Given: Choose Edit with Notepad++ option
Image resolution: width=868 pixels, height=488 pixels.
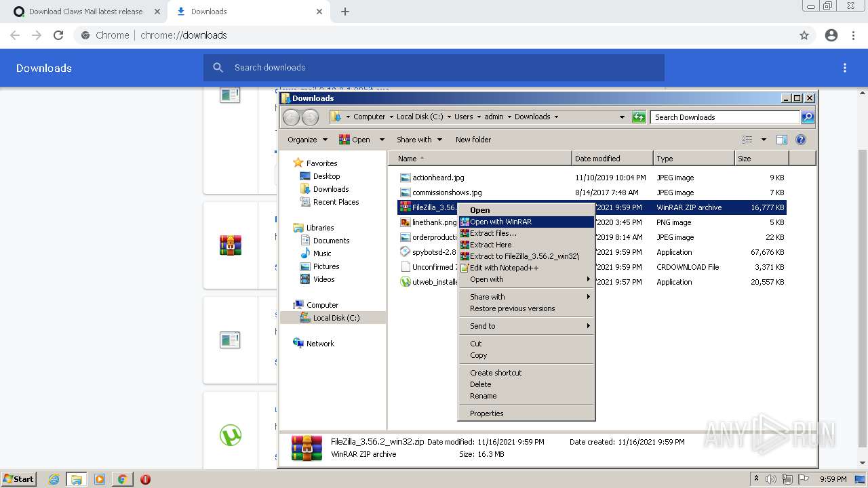Looking at the screenshot, I should pos(526,268).
